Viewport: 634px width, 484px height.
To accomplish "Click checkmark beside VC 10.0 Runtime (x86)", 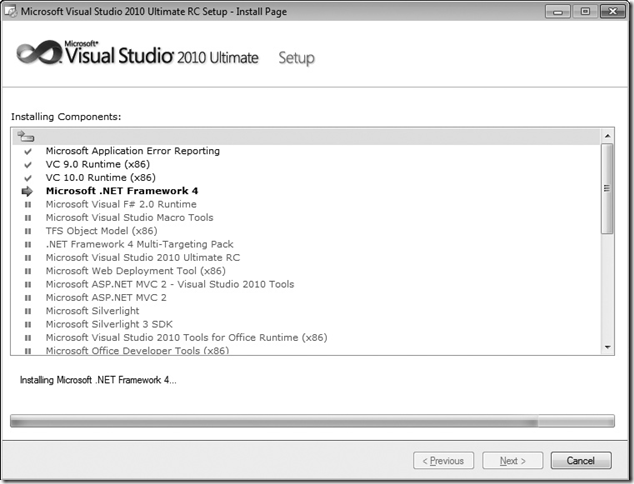I will [28, 178].
